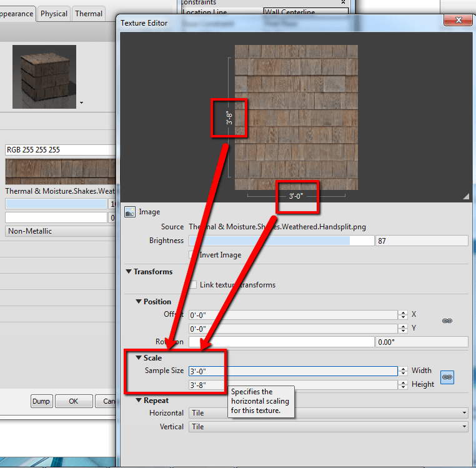Click the material cube preview thumbnail
The width and height of the screenshot is (476, 468).
tap(44, 77)
